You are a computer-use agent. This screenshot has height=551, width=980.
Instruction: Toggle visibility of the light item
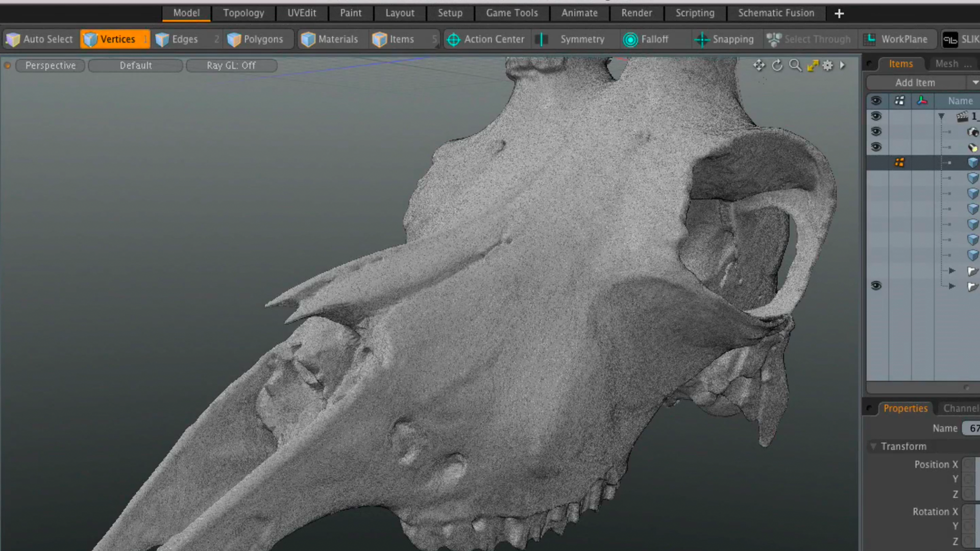pyautogui.click(x=876, y=147)
